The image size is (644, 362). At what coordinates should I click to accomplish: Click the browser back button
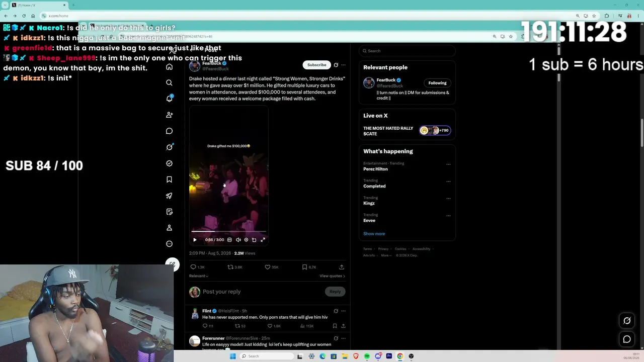click(x=6, y=16)
